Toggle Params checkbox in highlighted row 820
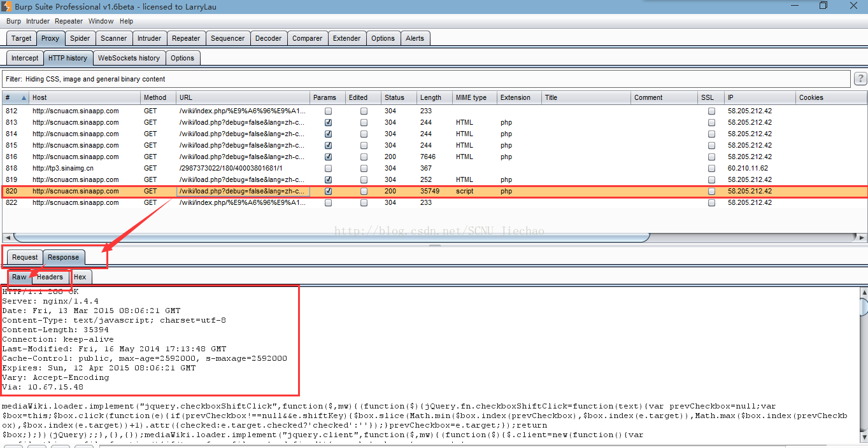Image resolution: width=868 pixels, height=448 pixels. pyautogui.click(x=329, y=191)
